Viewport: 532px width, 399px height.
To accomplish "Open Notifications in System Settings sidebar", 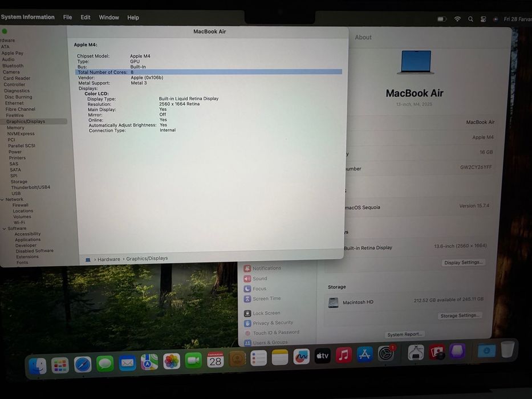I will [x=262, y=268].
